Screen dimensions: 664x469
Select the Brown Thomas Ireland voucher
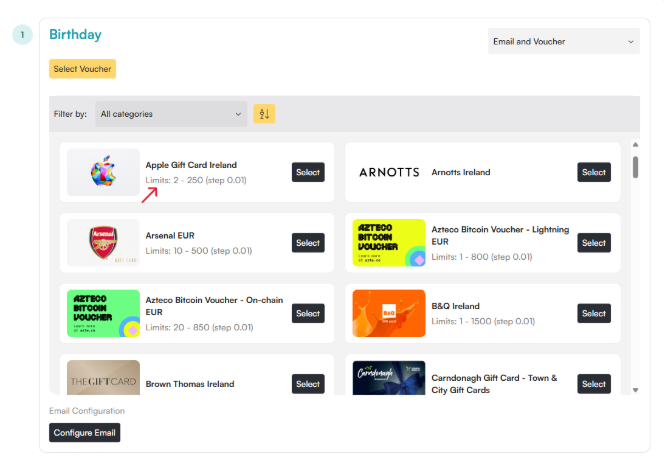[x=308, y=384]
